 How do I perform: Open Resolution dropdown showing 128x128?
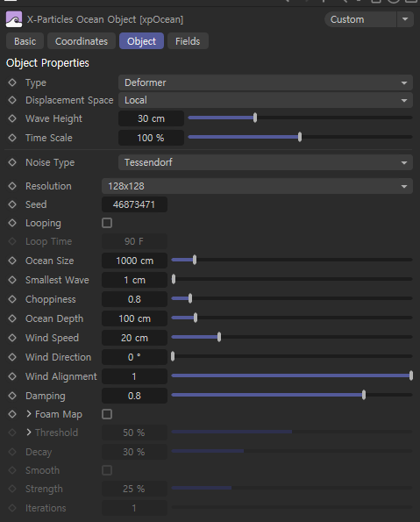coord(257,186)
